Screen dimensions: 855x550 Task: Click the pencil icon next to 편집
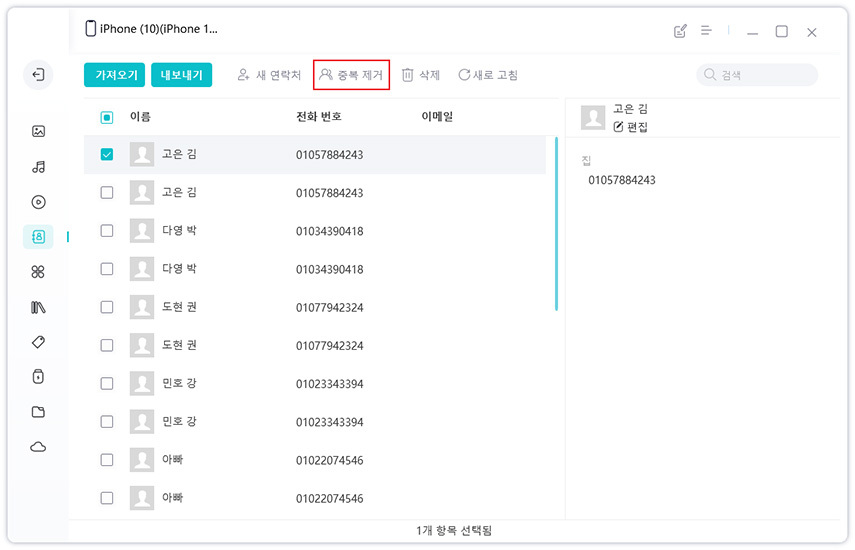pyautogui.click(x=618, y=127)
